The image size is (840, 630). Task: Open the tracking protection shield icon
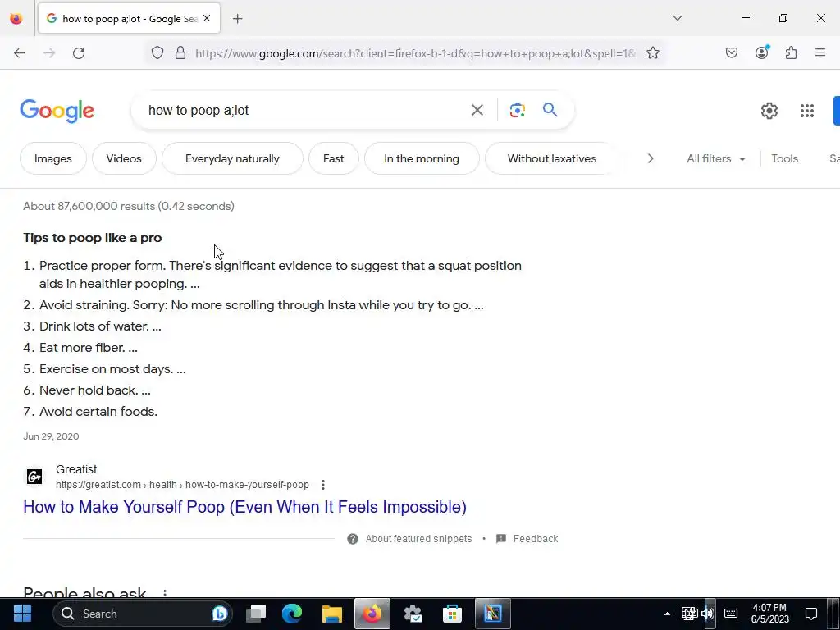tap(157, 52)
